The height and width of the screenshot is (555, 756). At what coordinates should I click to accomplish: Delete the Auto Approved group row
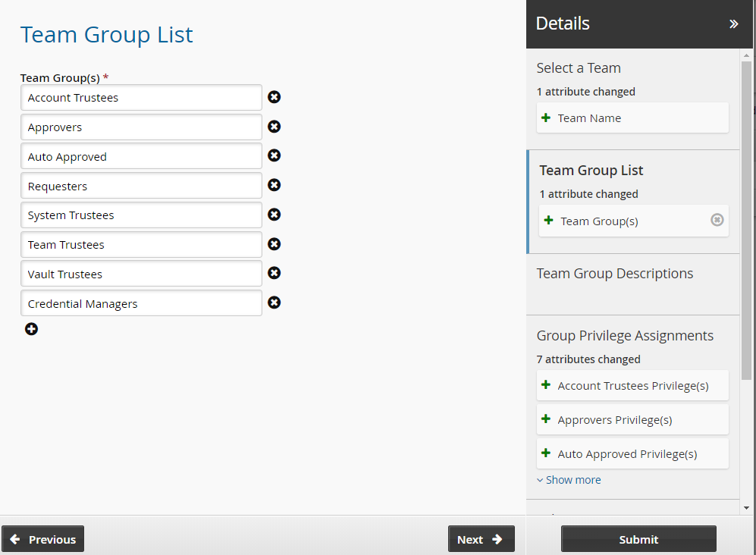coord(274,155)
